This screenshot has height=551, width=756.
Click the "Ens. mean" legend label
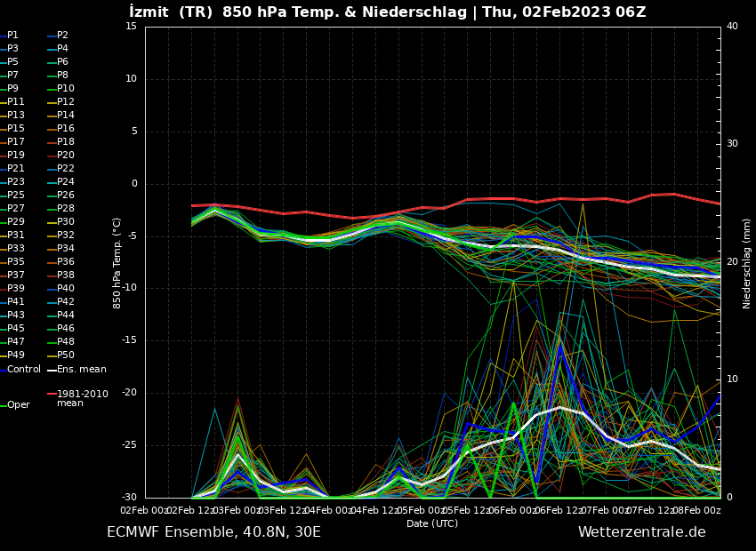pyautogui.click(x=82, y=370)
